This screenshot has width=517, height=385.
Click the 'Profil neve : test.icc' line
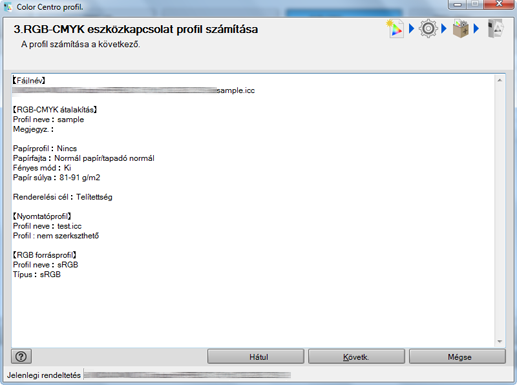point(47,226)
